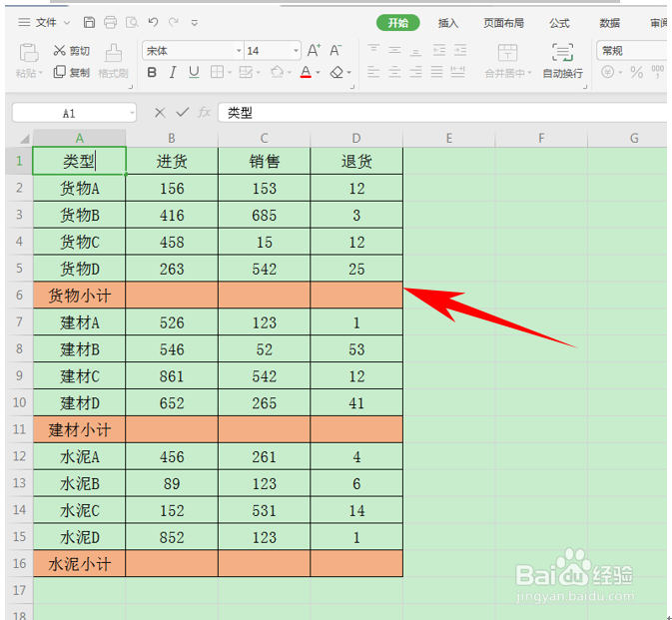Image resolution: width=672 pixels, height=620 pixels.
Task: Expand the quick access toolbar customize arrow
Action: tap(194, 23)
